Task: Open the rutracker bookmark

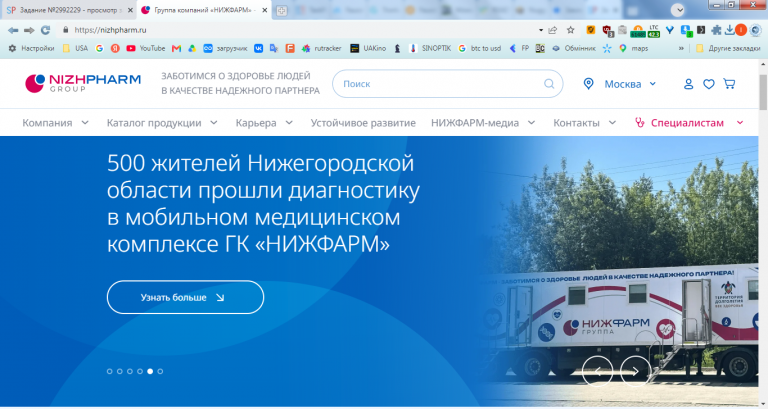Action: (321, 48)
